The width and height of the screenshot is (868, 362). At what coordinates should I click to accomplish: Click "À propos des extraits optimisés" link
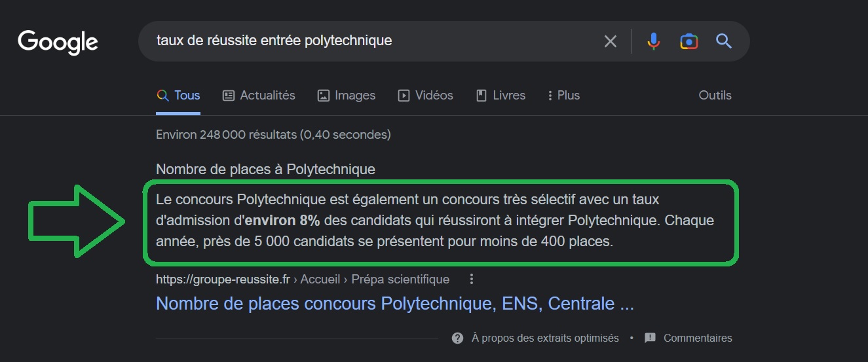tap(544, 338)
